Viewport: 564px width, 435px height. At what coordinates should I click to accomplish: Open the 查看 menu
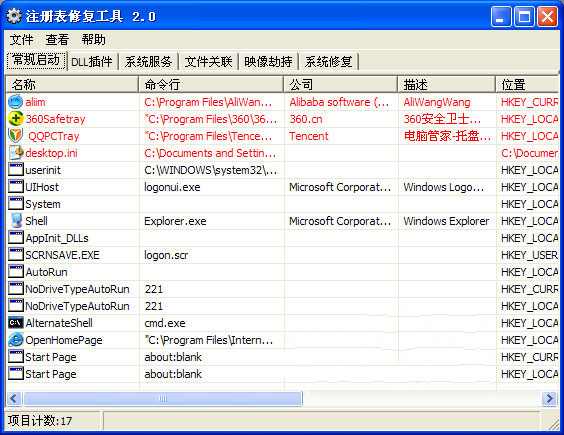(57, 40)
